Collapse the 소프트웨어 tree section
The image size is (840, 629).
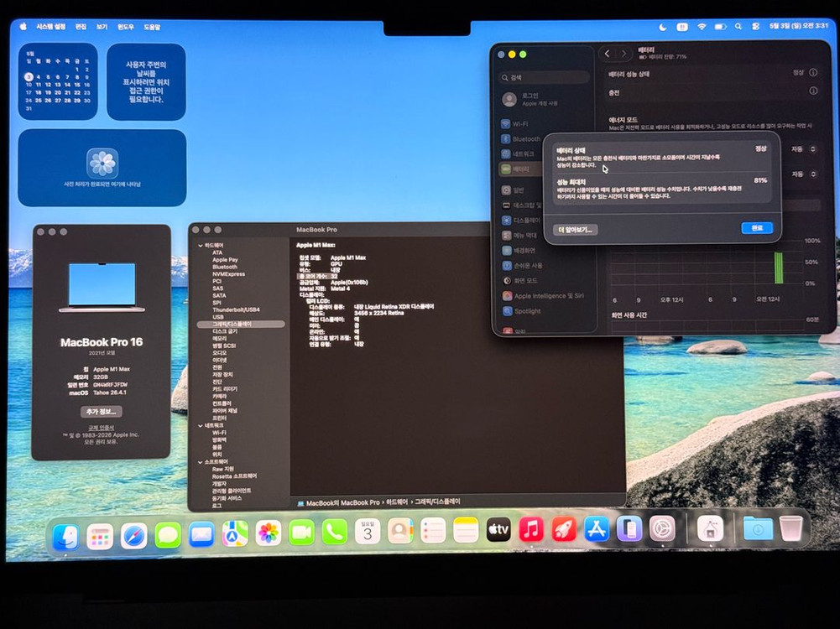click(201, 461)
